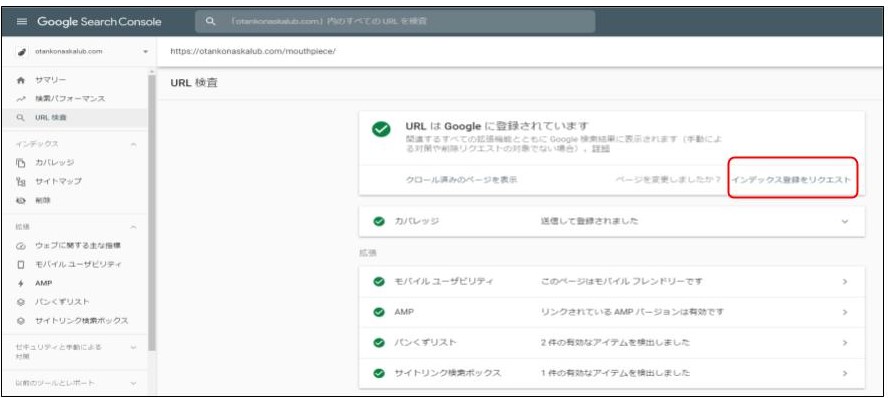Open the otankonaskalub.com property dropdown
Viewport: 888px width, 398px height.
[x=146, y=52]
